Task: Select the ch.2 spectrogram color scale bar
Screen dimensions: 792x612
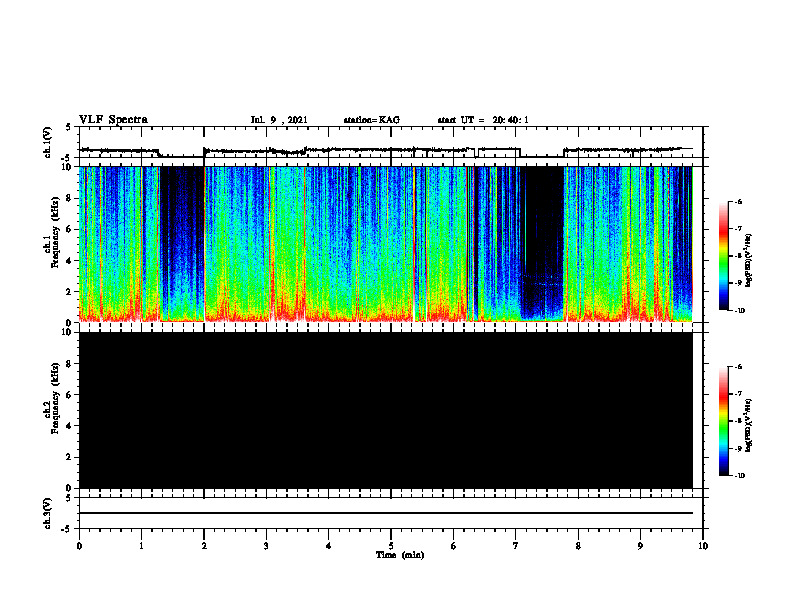Action: pos(724,421)
